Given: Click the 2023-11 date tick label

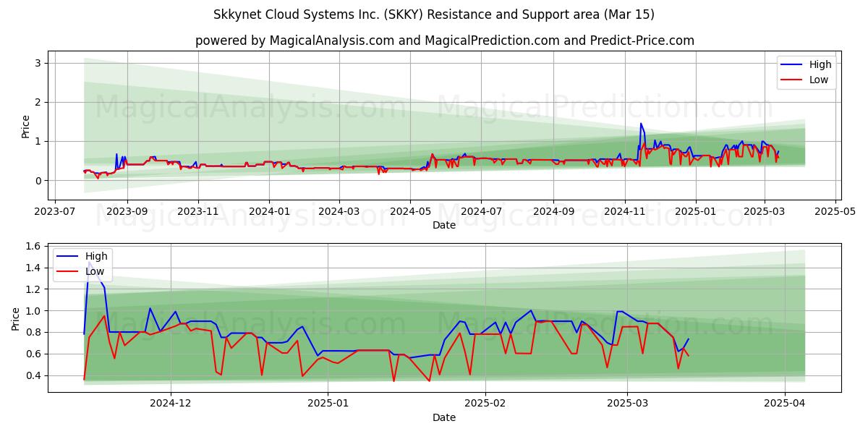Looking at the screenshot, I should coord(198,212).
